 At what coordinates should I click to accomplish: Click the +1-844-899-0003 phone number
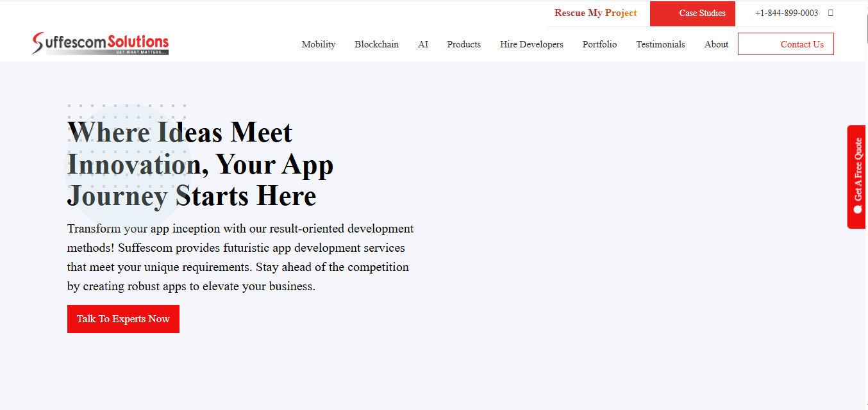pos(786,13)
